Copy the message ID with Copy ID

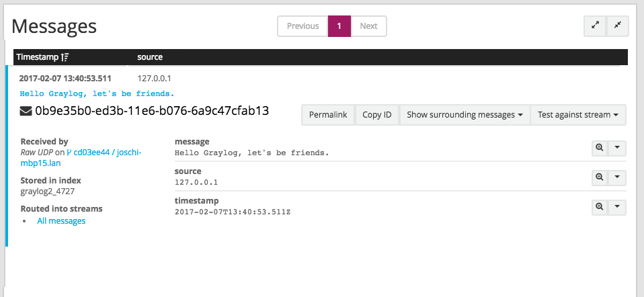(x=376, y=115)
